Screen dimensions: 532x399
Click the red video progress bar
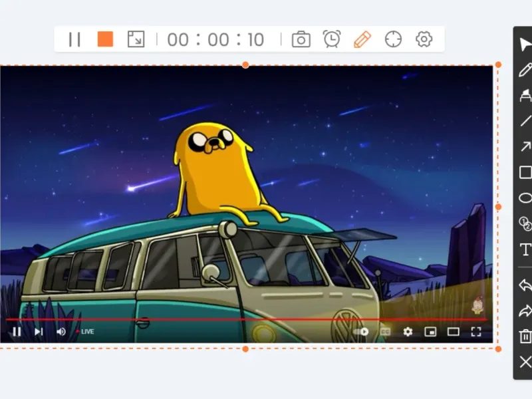[x=247, y=320]
